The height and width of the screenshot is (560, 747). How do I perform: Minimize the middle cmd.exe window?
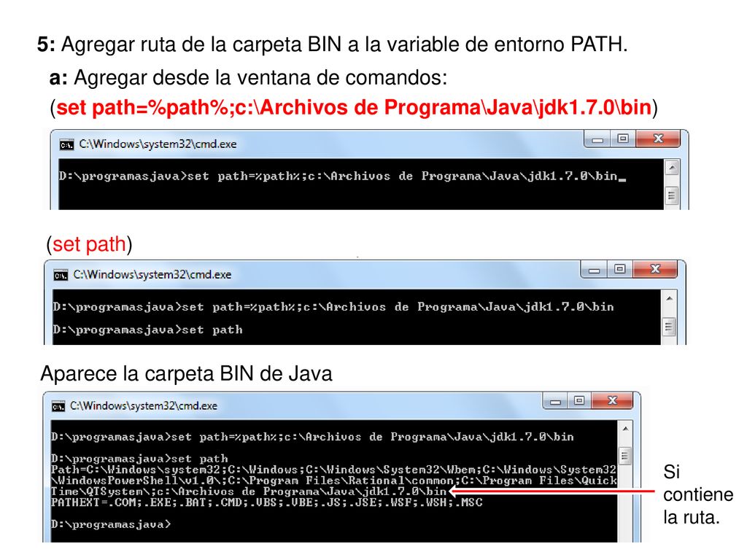coord(594,270)
